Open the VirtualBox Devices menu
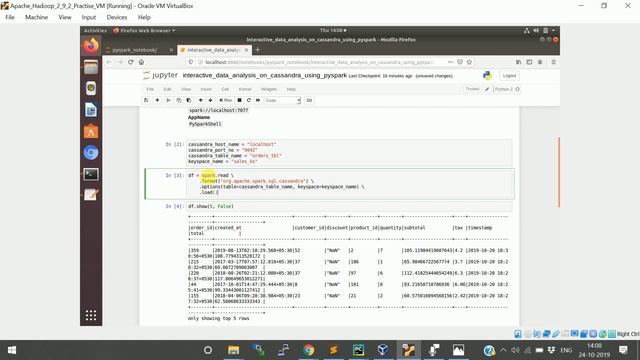This screenshot has width=640, height=360. click(x=117, y=17)
